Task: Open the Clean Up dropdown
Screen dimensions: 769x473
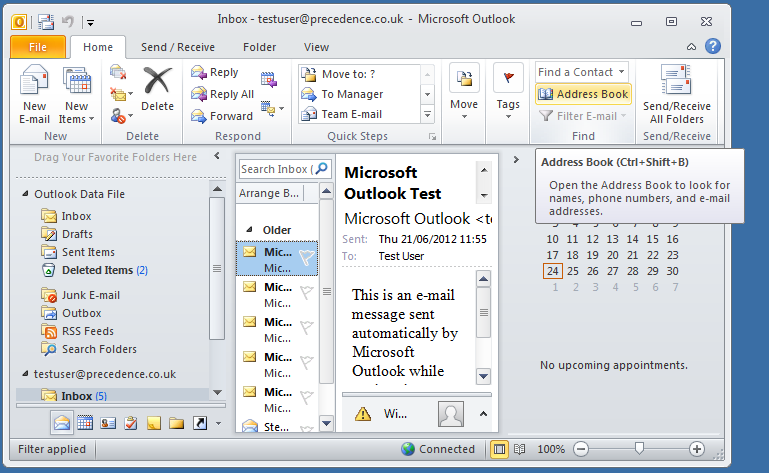Action: pyautogui.click(x=121, y=94)
